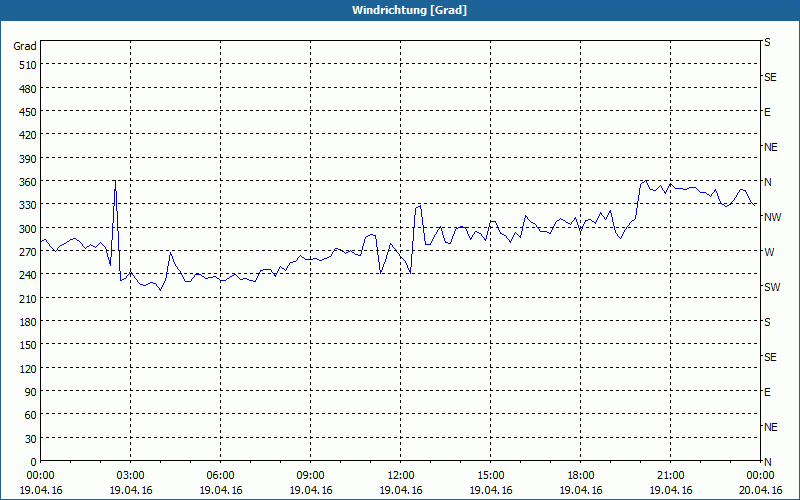Select the 450 value on the degree axis

[28, 112]
